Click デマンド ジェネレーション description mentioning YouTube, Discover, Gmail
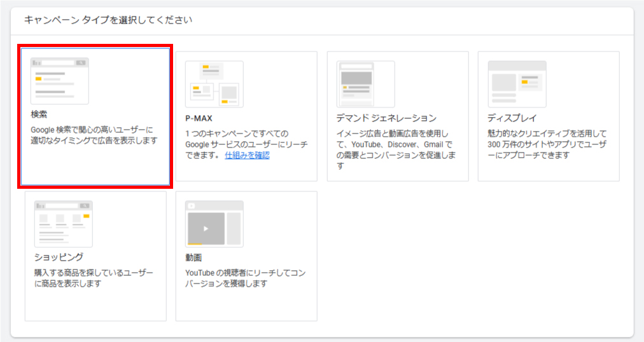Screen dimensions: 644x342 pyautogui.click(x=395, y=149)
